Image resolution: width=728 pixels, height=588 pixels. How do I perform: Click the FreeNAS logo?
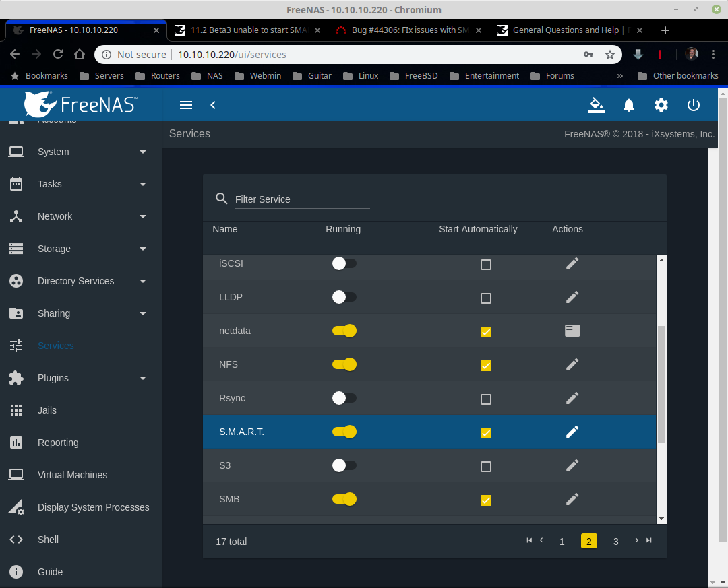click(x=81, y=104)
